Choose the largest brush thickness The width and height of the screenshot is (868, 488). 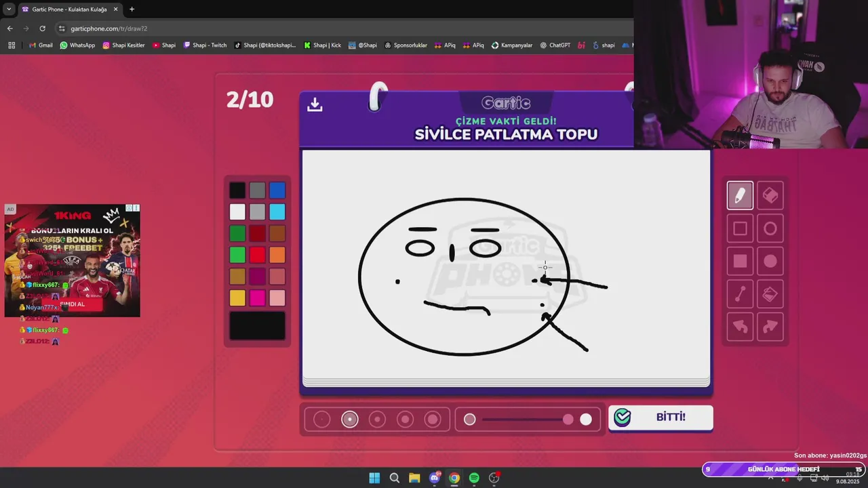pyautogui.click(x=433, y=420)
